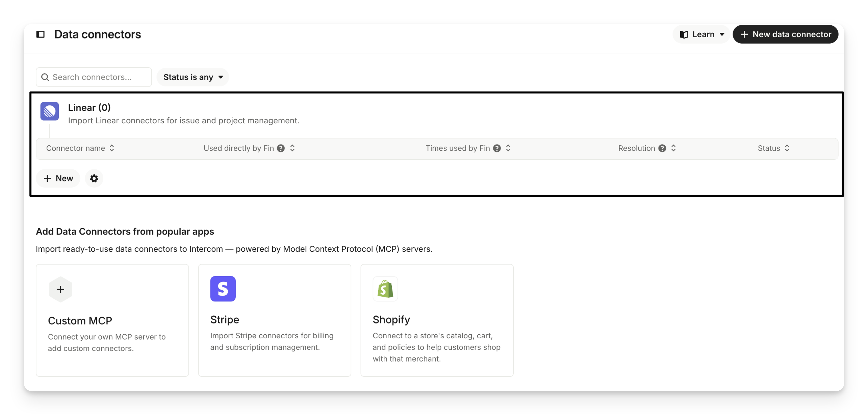
Task: Open the Shopify connector card
Action: [x=437, y=320]
